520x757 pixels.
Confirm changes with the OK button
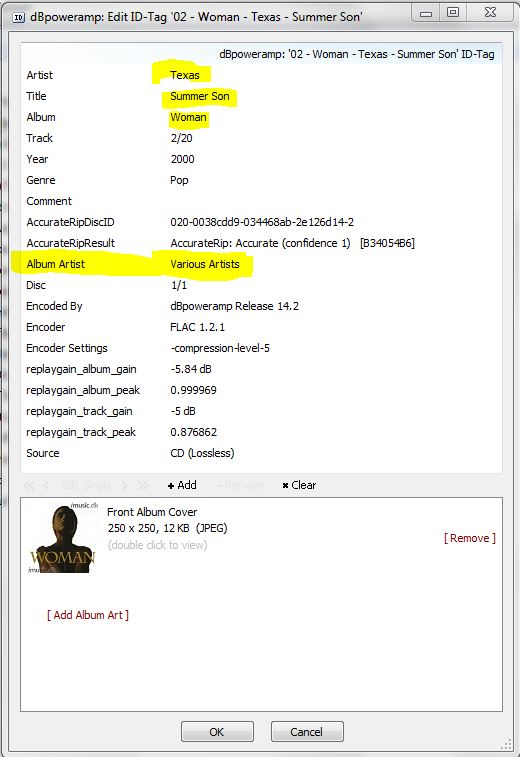pos(217,732)
